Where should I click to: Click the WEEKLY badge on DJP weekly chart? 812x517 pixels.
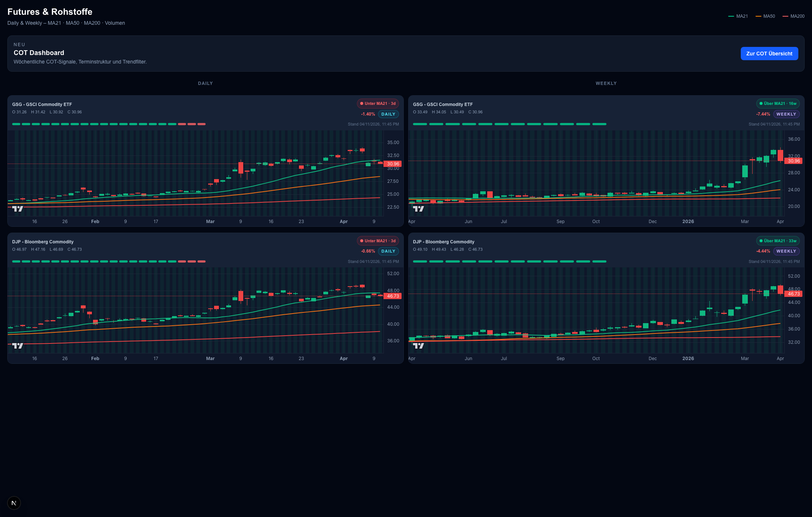786,251
